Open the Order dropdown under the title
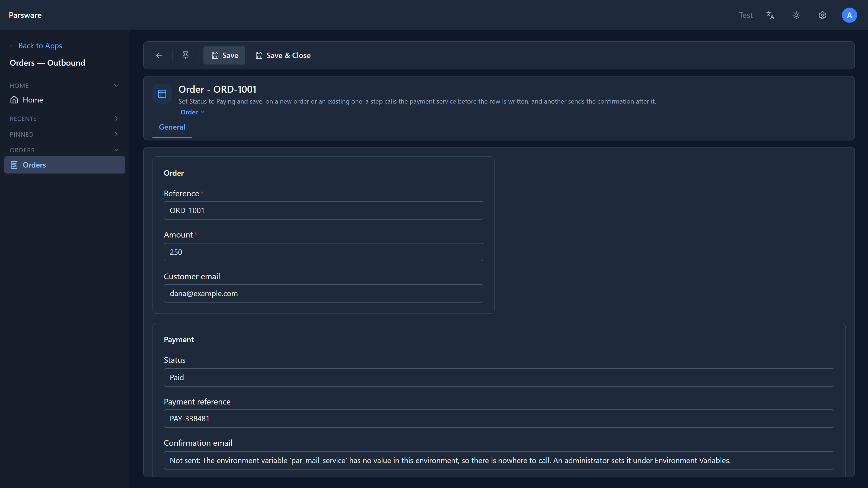The height and width of the screenshot is (488, 868). [x=193, y=112]
